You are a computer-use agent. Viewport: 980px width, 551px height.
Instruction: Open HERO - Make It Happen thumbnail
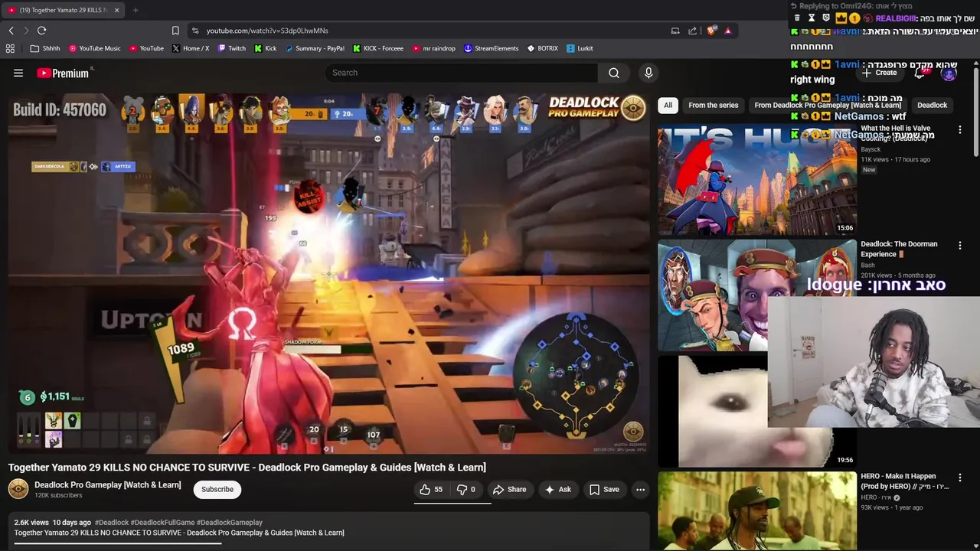pos(757,510)
